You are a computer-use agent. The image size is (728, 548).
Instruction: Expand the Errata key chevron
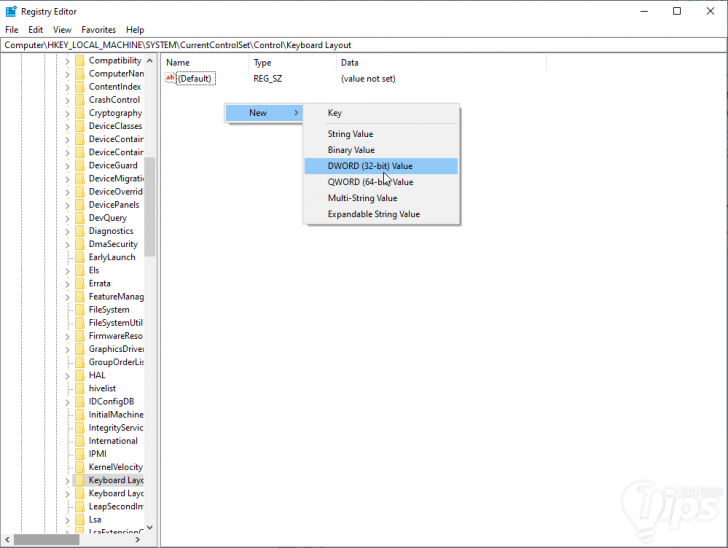point(67,284)
